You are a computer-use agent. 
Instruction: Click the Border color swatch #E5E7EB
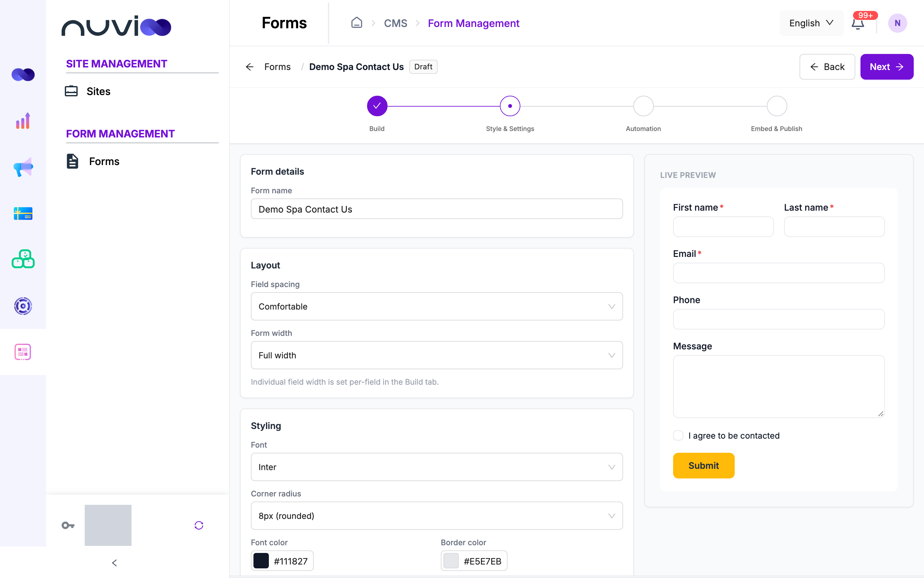pyautogui.click(x=451, y=561)
